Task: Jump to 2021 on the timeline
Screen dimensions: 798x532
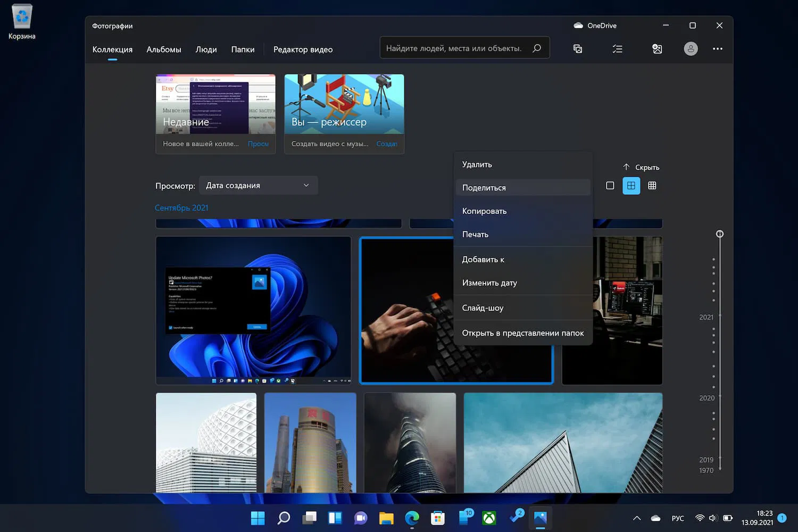Action: pyautogui.click(x=706, y=317)
